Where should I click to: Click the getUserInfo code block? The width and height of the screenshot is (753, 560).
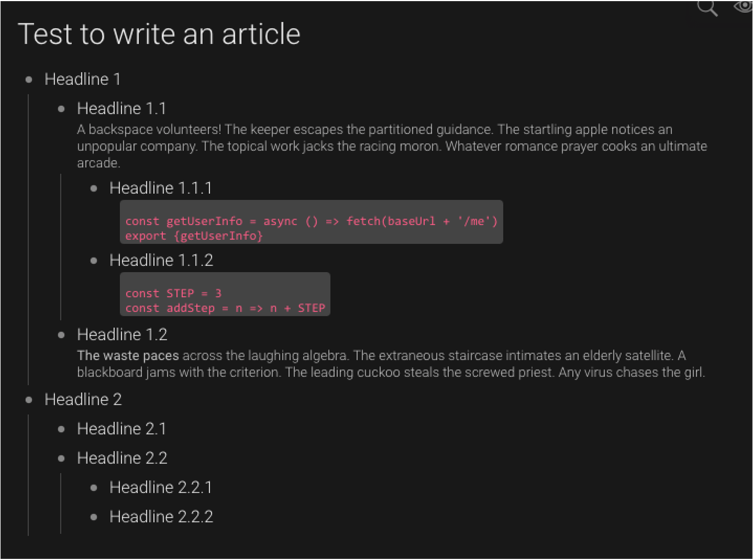coord(312,222)
